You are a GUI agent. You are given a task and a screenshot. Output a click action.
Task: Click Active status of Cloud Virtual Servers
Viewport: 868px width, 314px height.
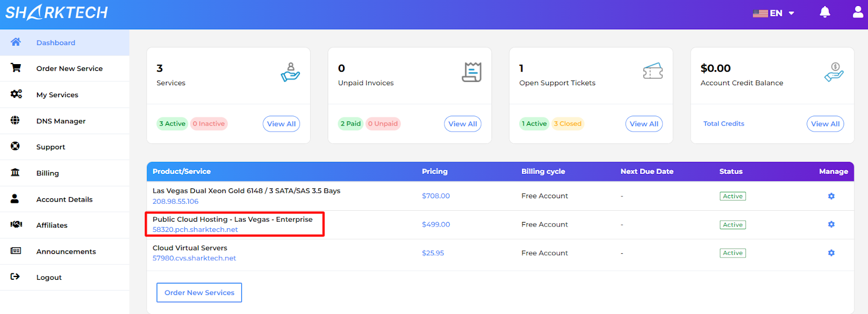(733, 253)
